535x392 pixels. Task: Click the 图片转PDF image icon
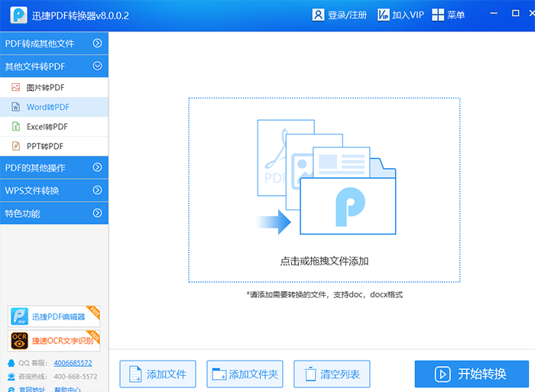16,87
